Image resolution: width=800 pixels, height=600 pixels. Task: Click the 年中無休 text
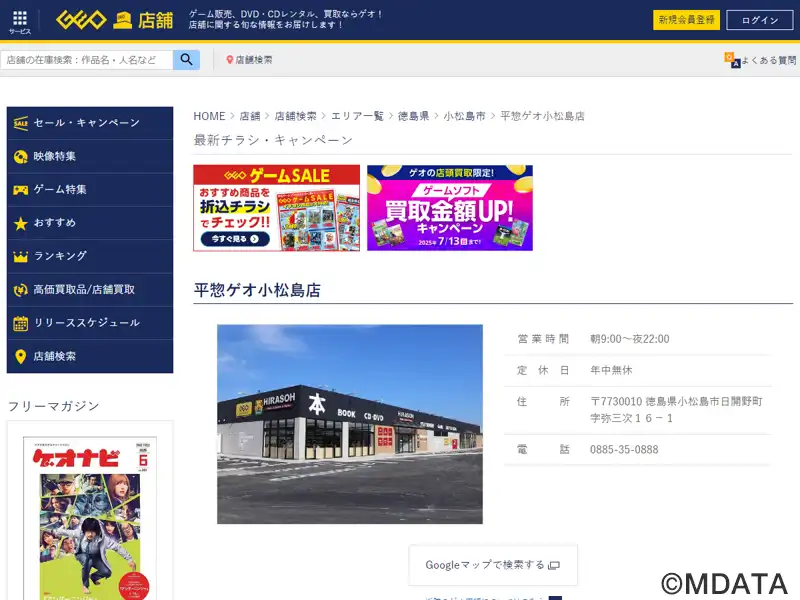[x=611, y=370]
